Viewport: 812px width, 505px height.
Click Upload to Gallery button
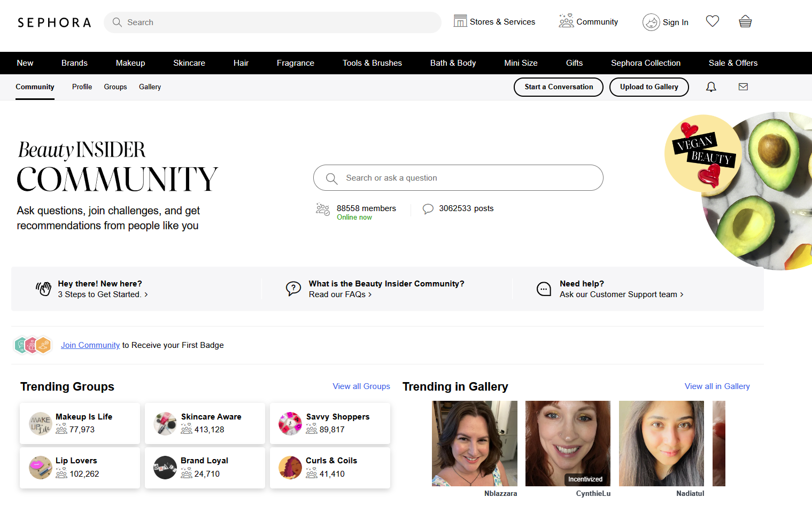click(x=649, y=87)
